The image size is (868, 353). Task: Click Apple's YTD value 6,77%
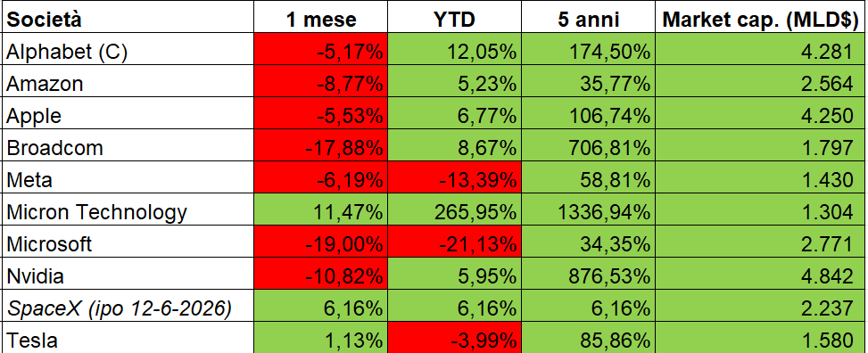pyautogui.click(x=454, y=116)
